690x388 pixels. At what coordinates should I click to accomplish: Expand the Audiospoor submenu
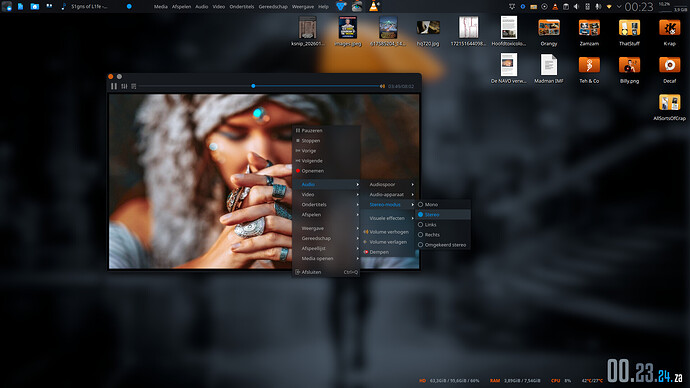coord(388,184)
